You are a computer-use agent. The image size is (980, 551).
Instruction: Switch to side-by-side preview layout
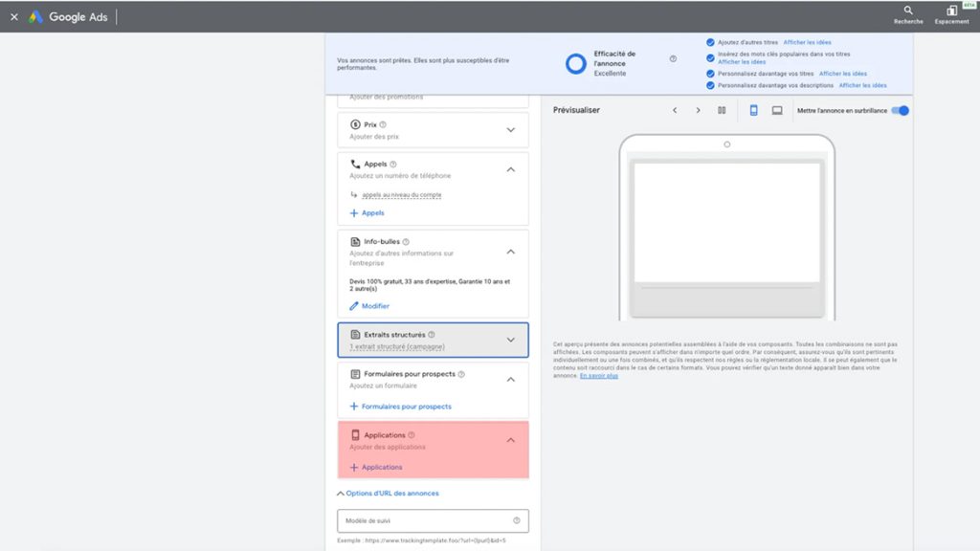coord(722,111)
